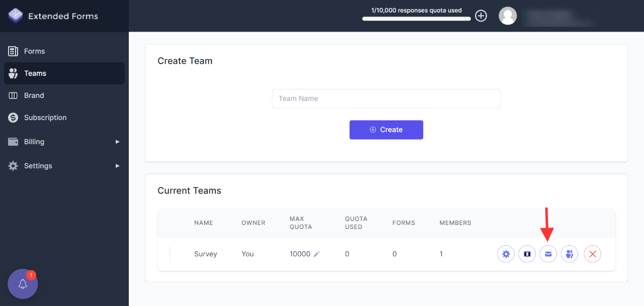Screen dimensions: 644x306
Task: Click the Create Team heading
Action: pyautogui.click(x=185, y=61)
